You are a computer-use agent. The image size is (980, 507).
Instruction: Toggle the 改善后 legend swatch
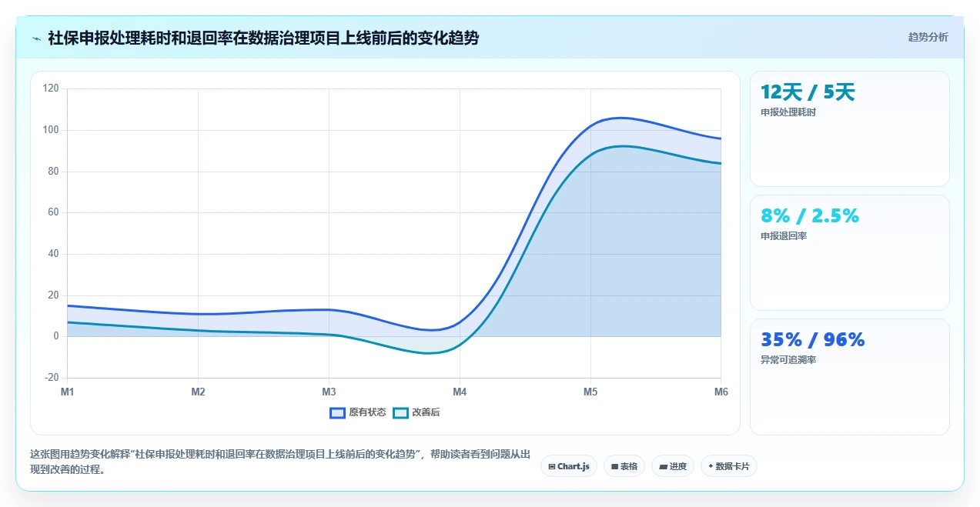pyautogui.click(x=400, y=412)
